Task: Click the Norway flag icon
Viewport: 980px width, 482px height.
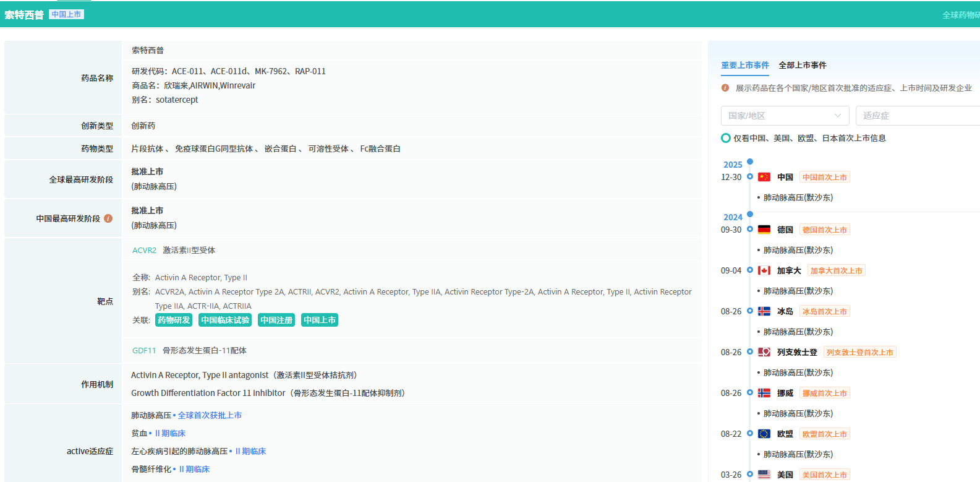Action: [x=764, y=393]
